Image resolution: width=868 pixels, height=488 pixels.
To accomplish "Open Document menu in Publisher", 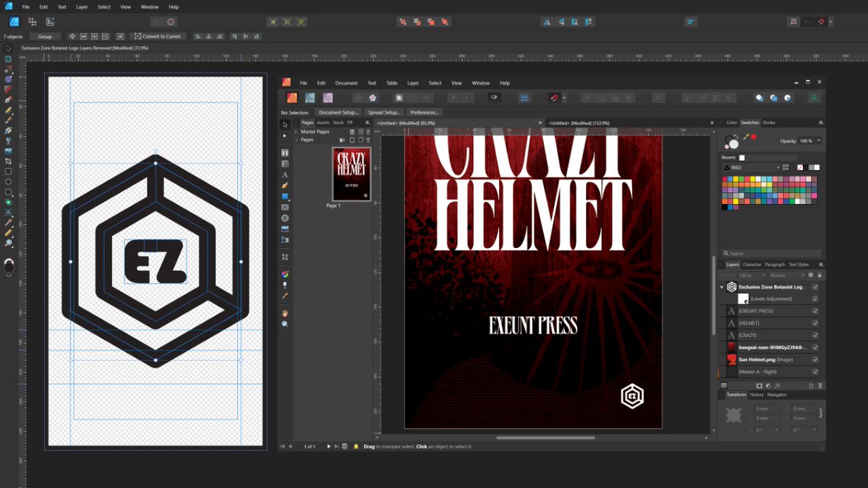I will coord(346,83).
